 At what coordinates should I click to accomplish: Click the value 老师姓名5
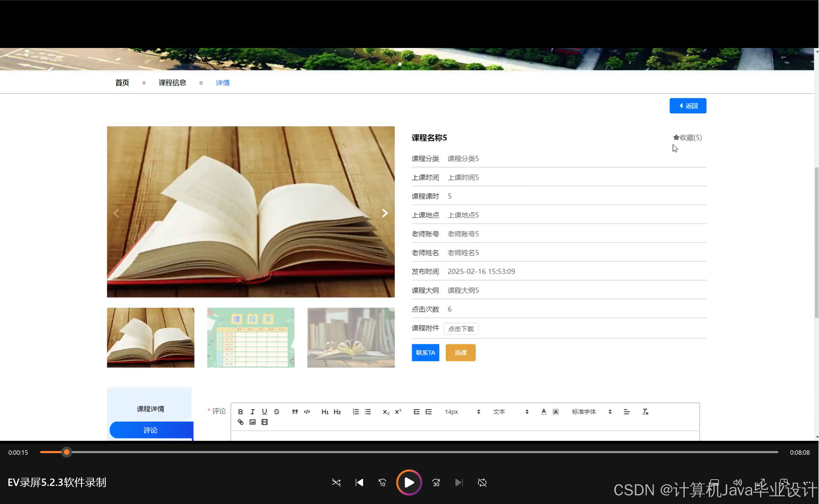(463, 253)
